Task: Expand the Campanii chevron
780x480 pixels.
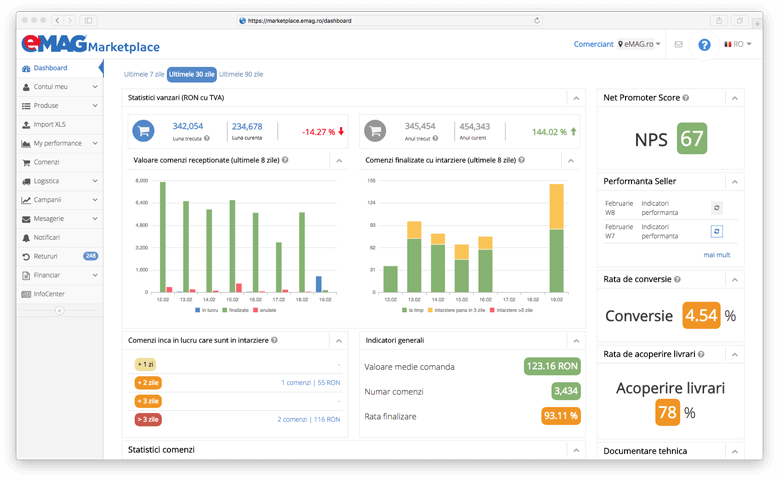Action: click(95, 200)
